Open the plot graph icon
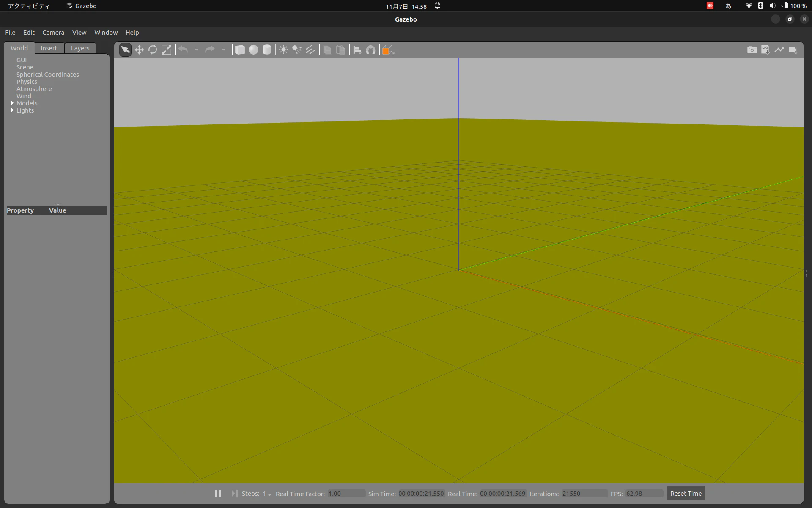Screen dimensions: 812x508 779,50
